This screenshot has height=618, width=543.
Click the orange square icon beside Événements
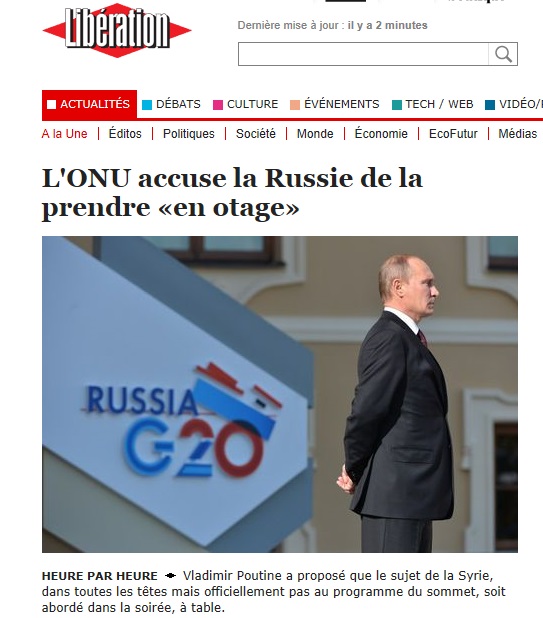coord(295,105)
